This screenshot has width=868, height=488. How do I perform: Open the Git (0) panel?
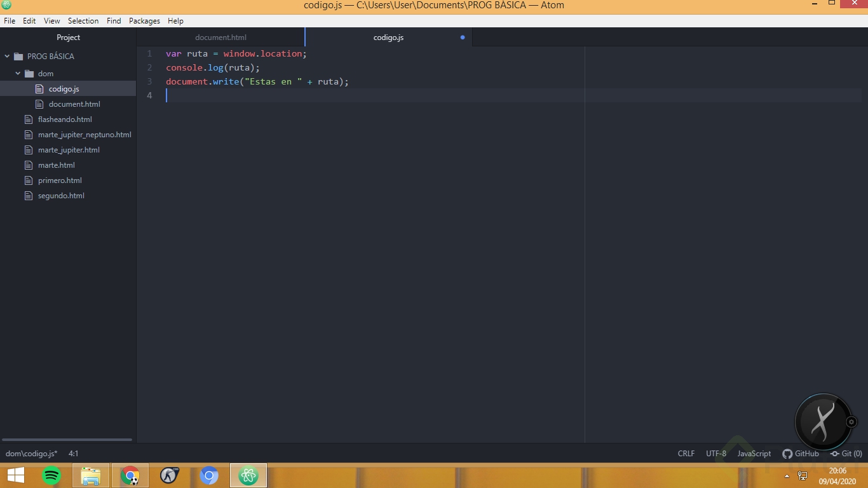pos(846,454)
